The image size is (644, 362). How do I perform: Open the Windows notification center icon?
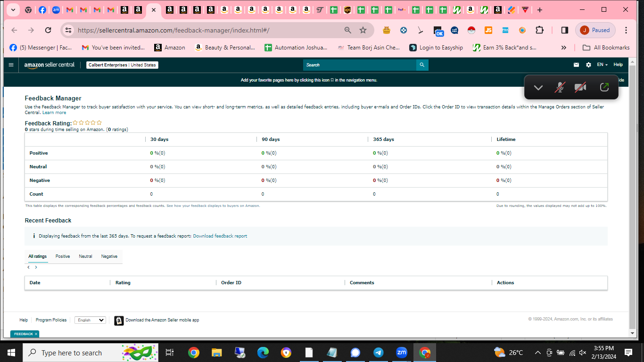(628, 353)
